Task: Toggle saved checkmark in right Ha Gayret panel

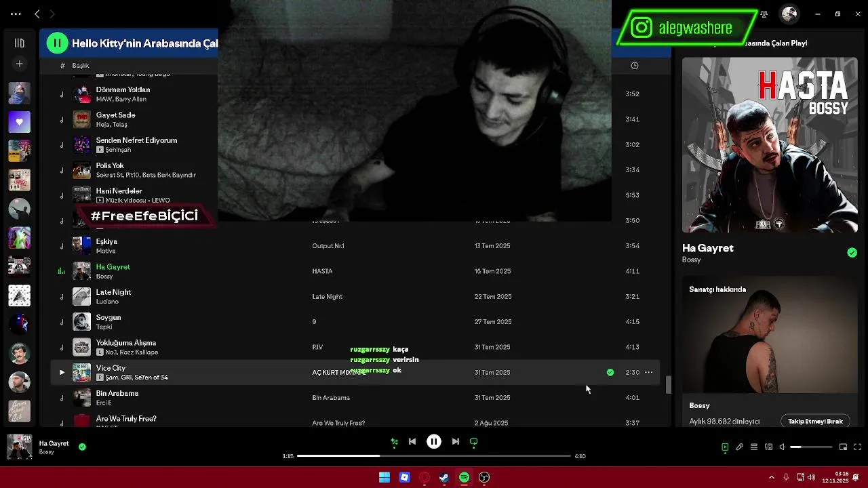Action: click(852, 253)
